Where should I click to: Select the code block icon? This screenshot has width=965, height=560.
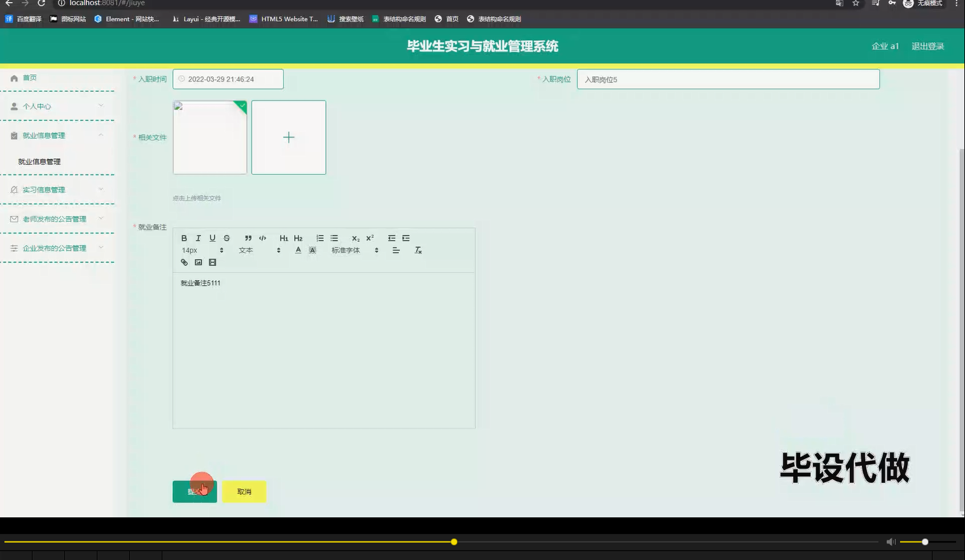click(262, 238)
